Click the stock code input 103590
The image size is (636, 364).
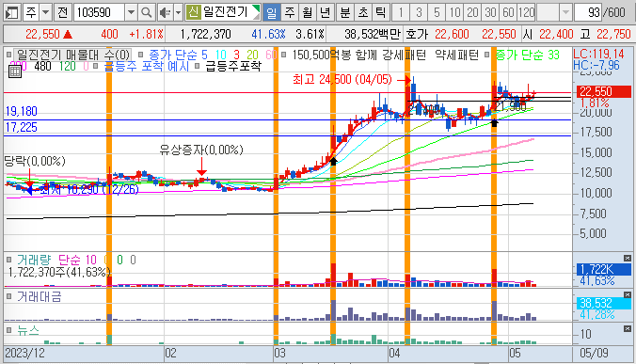[99, 12]
